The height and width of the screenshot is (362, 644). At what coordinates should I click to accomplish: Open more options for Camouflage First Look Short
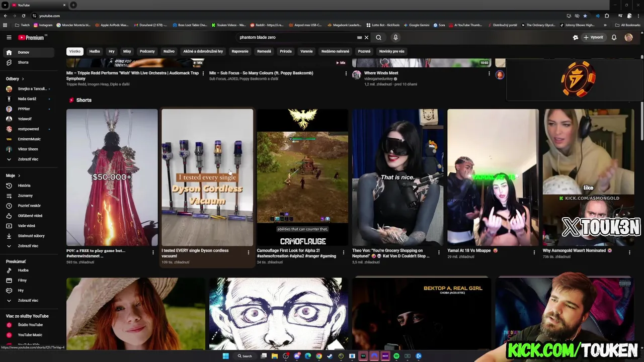344,252
